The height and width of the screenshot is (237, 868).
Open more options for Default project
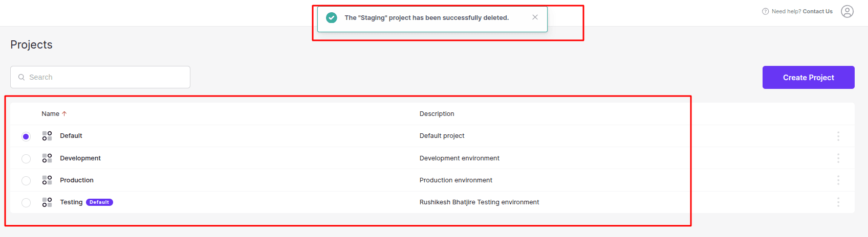pos(838,136)
